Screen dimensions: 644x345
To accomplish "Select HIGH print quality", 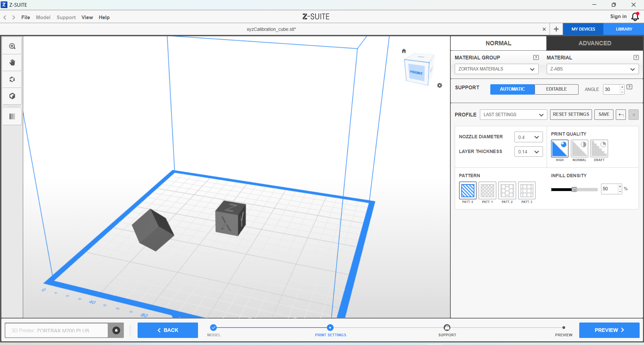I will (560, 148).
